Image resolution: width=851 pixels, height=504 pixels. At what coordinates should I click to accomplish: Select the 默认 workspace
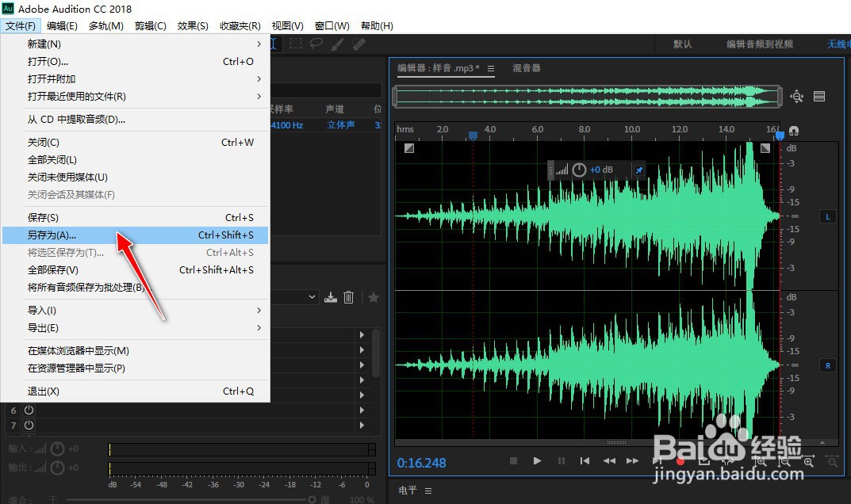pyautogui.click(x=683, y=44)
